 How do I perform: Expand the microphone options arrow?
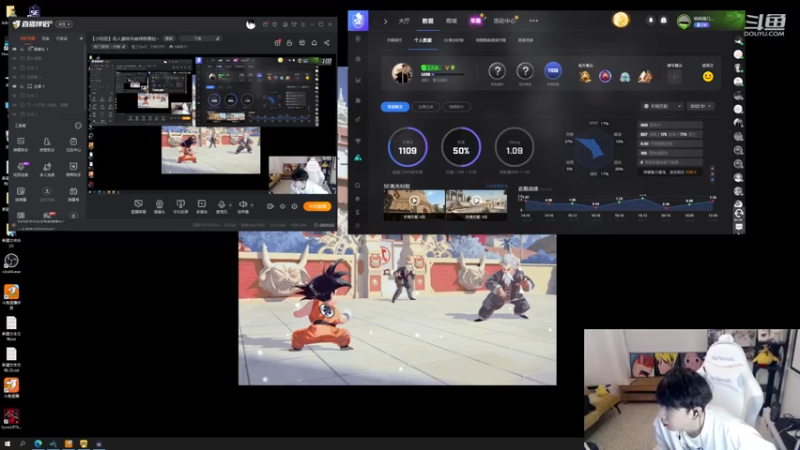click(230, 205)
